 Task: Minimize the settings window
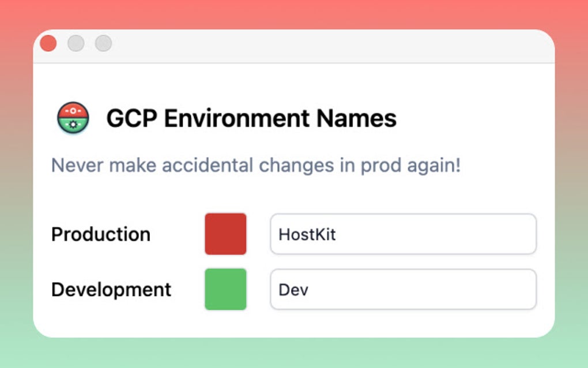[76, 43]
